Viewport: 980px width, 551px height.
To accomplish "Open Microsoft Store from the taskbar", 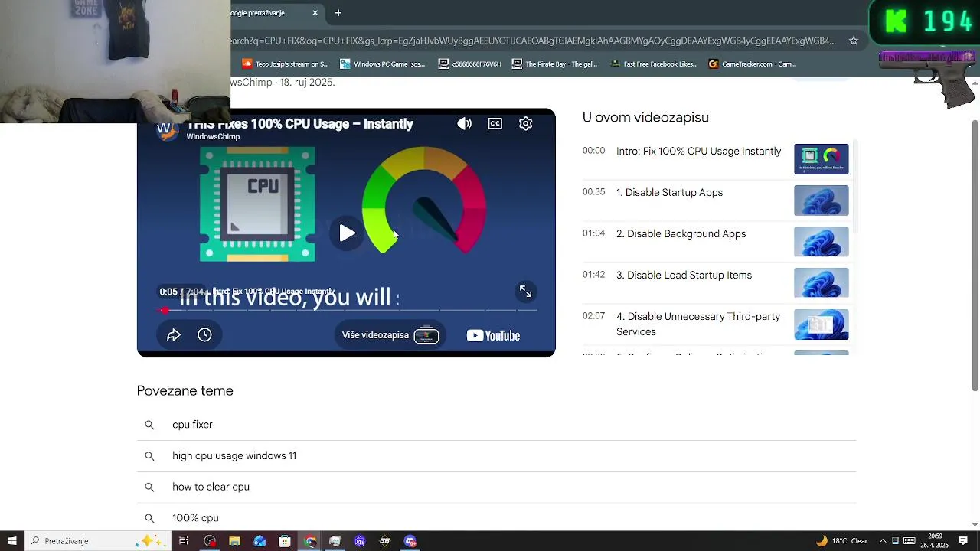I will (285, 541).
